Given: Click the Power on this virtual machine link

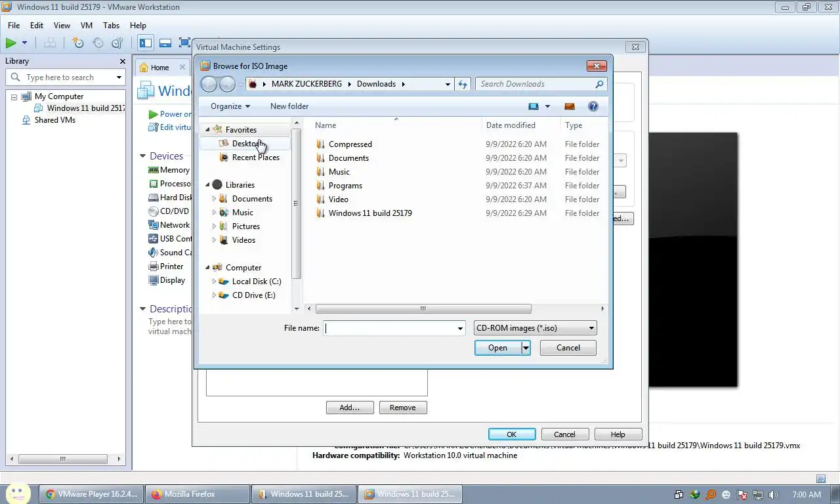Looking at the screenshot, I should click(170, 114).
